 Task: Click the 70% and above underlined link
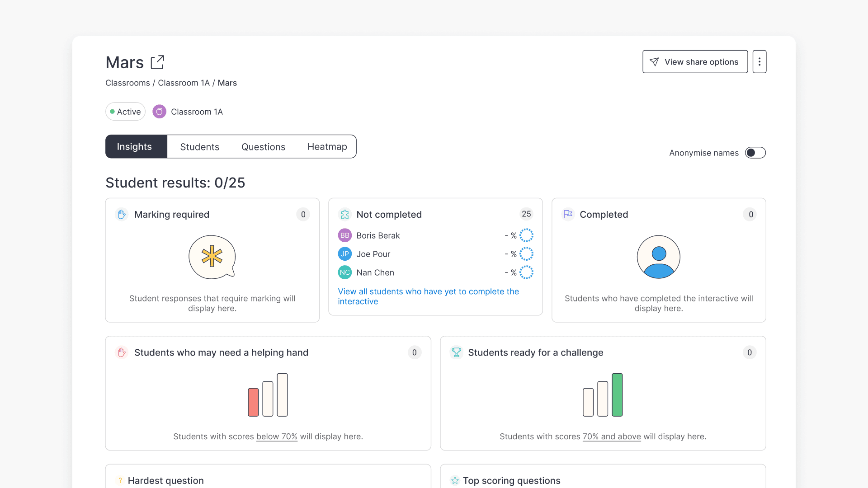pos(612,436)
